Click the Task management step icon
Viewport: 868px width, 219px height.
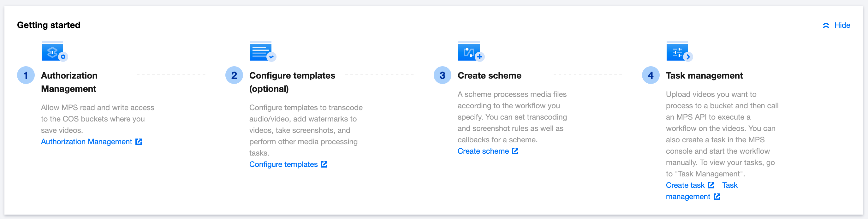pos(679,52)
